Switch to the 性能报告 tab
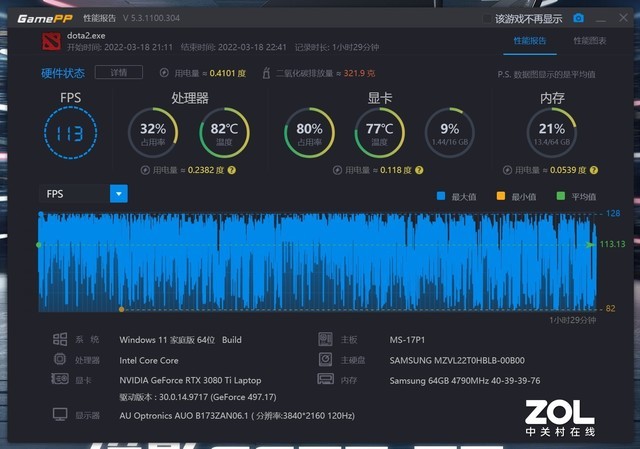This screenshot has height=449, width=640. pos(530,41)
